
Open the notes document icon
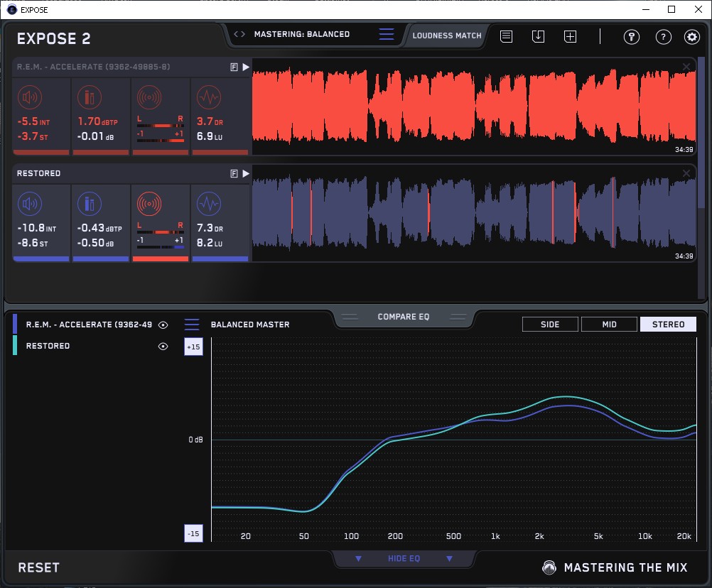pos(506,36)
